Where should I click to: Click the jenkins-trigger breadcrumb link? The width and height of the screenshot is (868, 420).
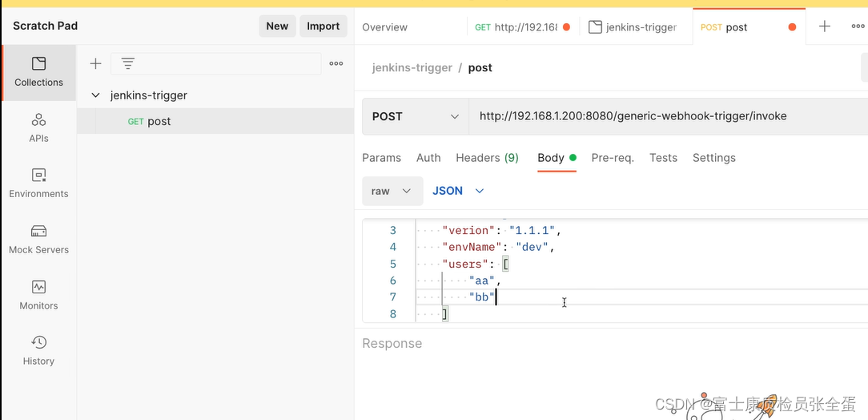click(x=412, y=67)
